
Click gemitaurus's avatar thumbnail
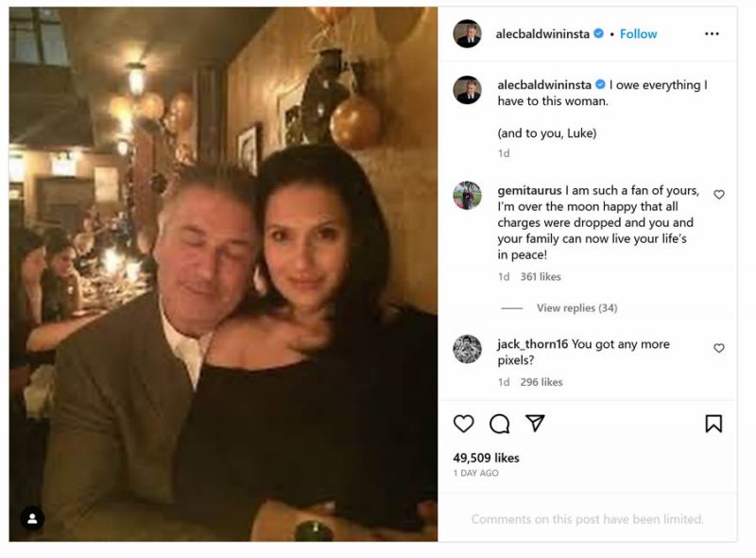point(467,195)
